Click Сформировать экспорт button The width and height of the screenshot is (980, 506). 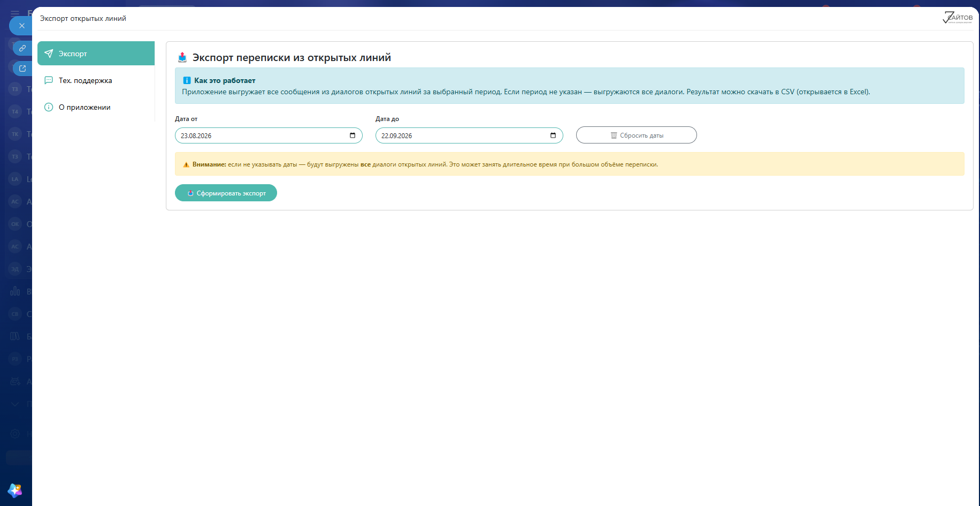click(226, 193)
